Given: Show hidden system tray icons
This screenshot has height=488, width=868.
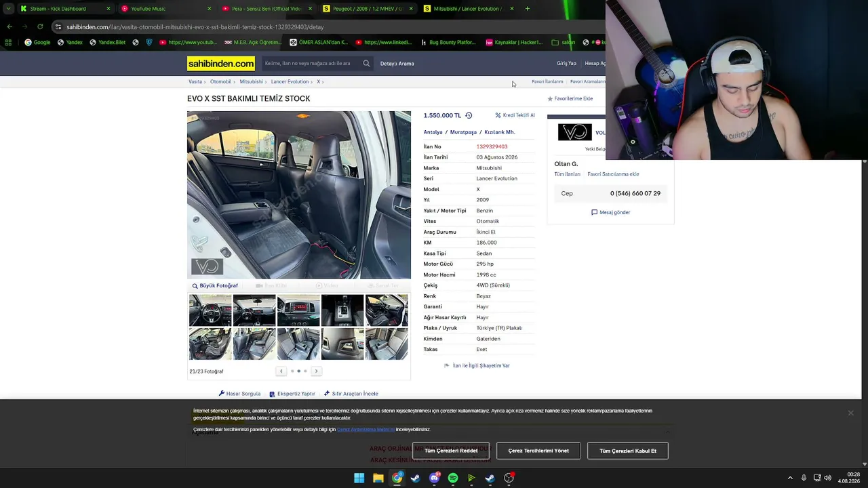Looking at the screenshot, I should 790,478.
